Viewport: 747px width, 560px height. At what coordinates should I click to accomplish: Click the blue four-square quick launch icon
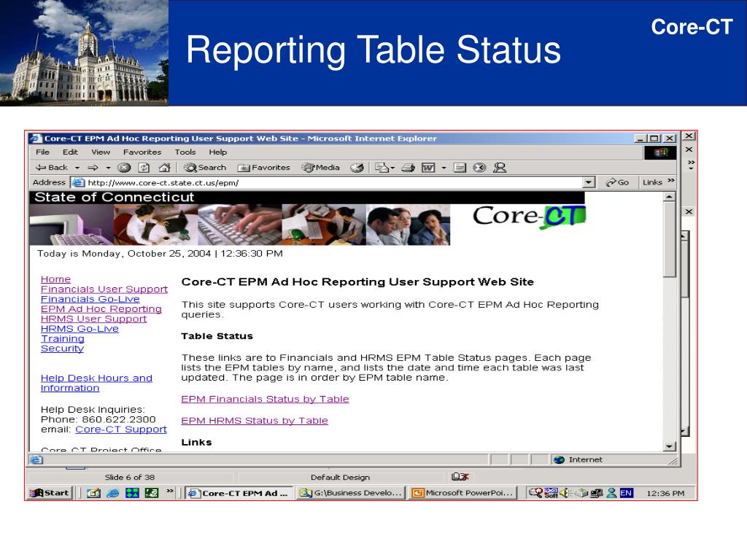[x=132, y=494]
